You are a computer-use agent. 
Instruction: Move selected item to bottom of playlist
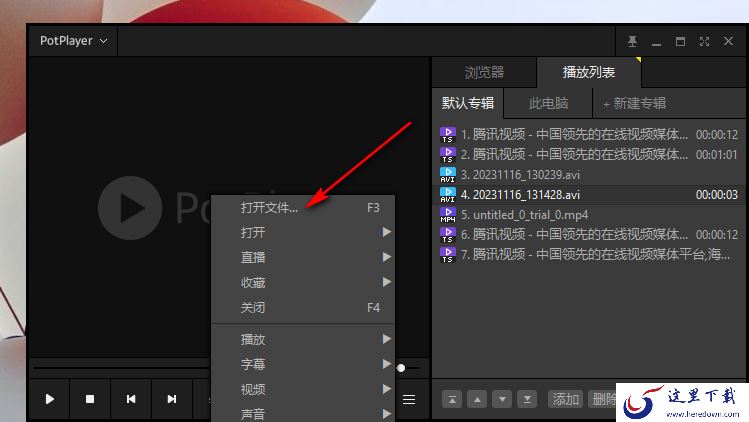pyautogui.click(x=527, y=399)
